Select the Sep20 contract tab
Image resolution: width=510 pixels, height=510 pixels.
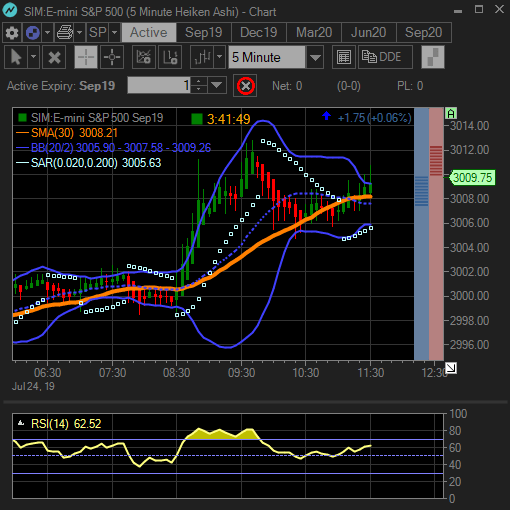pos(424,33)
